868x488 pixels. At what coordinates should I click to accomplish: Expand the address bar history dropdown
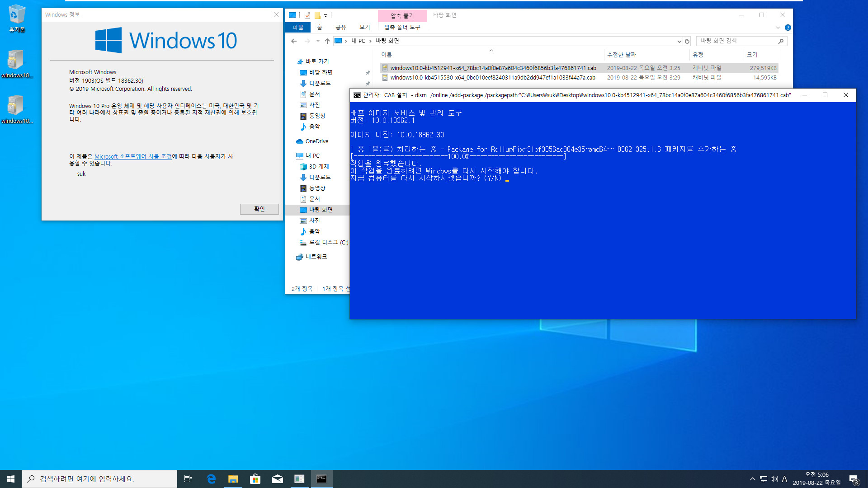click(679, 41)
